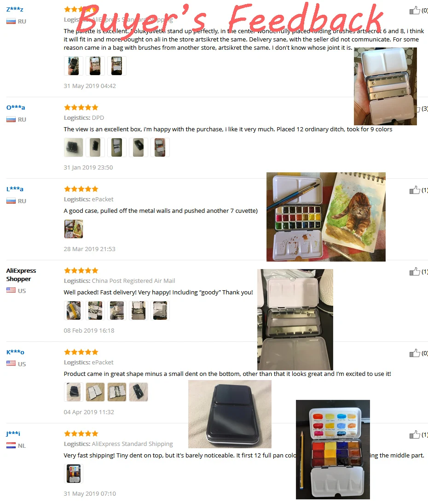Open the palette thumbnail in J***i review
428x504 pixels.
tap(74, 474)
